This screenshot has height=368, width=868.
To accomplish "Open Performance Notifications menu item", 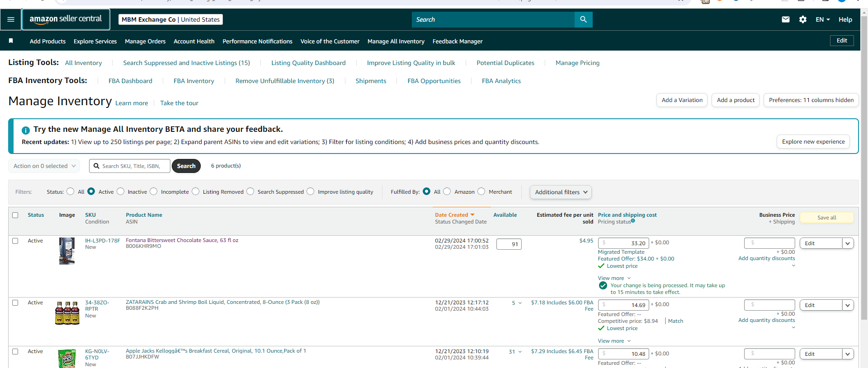I will 257,42.
